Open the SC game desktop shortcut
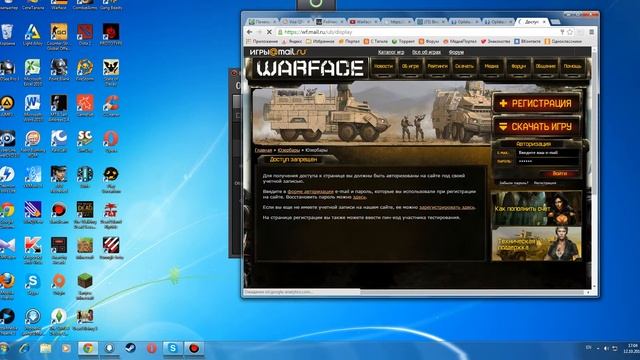The height and width of the screenshot is (360, 640). (x=85, y=141)
